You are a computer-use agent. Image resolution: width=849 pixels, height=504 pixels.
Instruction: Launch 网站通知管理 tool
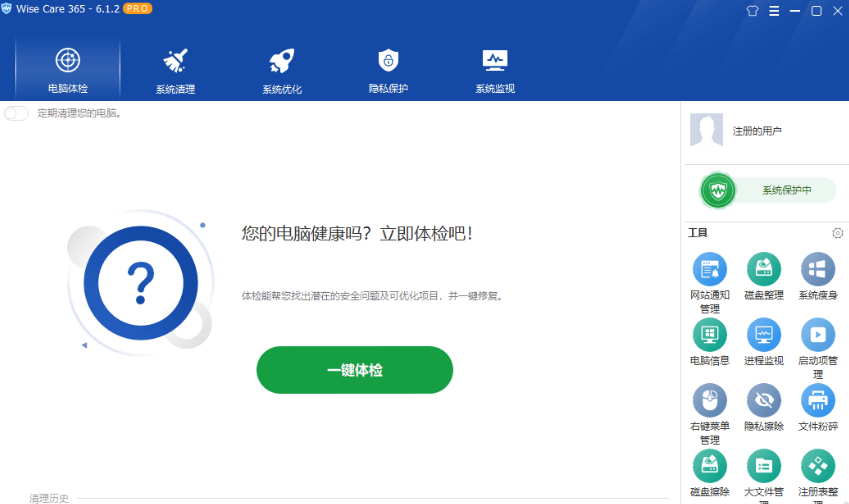tap(709, 283)
